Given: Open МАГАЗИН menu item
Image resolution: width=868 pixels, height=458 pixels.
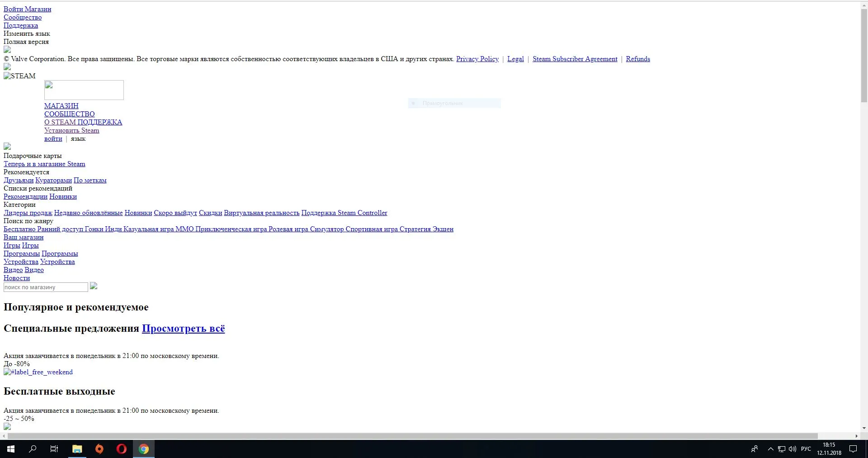Looking at the screenshot, I should coord(61,106).
